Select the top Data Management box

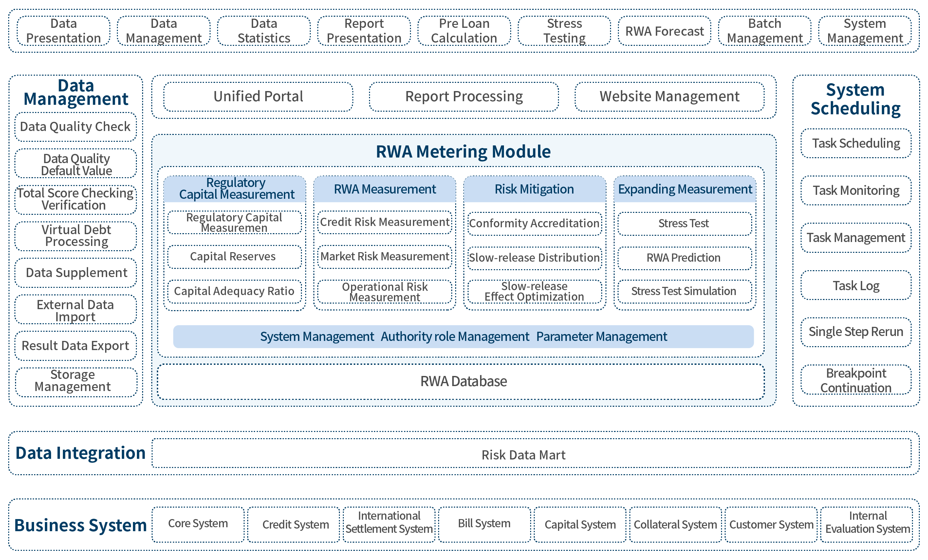pos(164,31)
